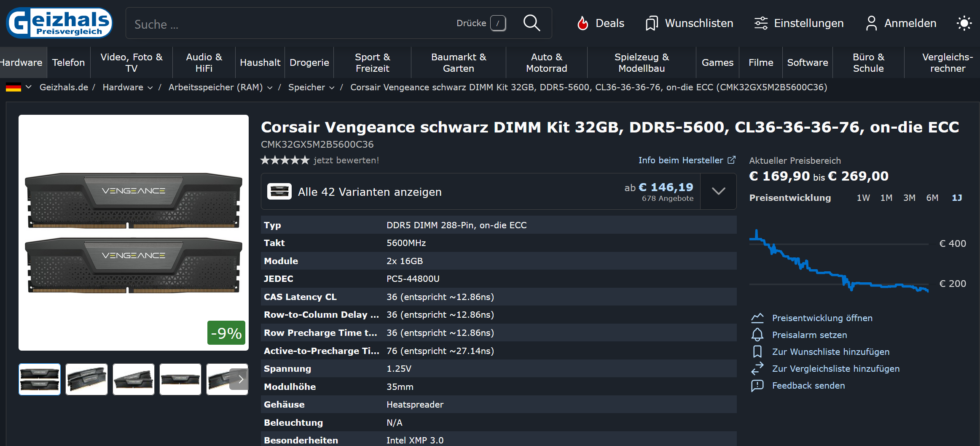
Task: Expand variants list chevron
Action: point(718,191)
